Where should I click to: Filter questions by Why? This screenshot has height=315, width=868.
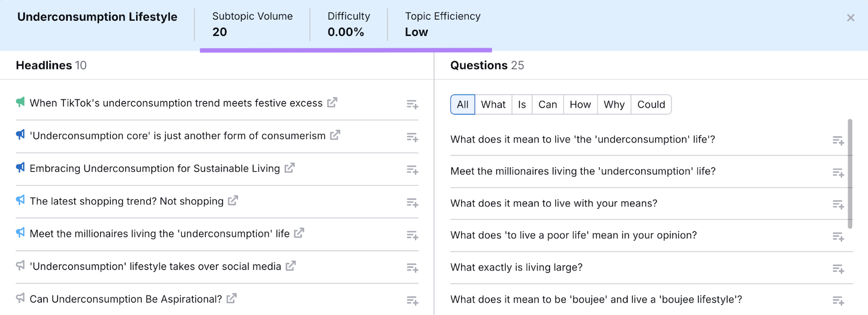tap(614, 104)
